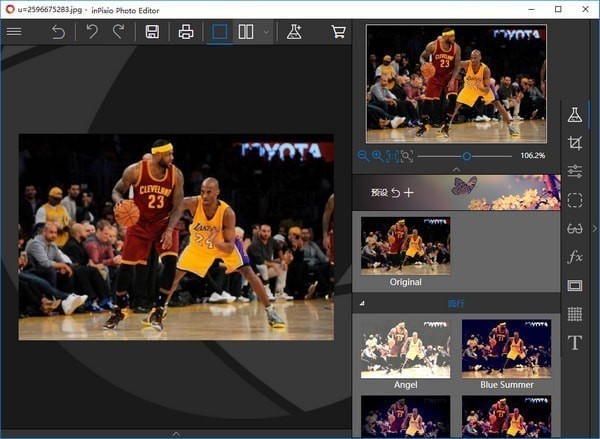Select the Crop tool in sidebar
Image resolution: width=600 pixels, height=439 pixels.
[575, 144]
